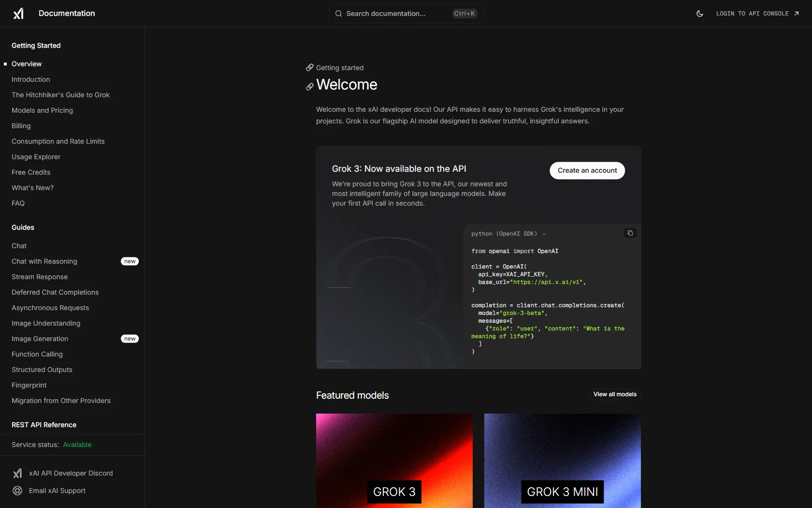812x508 pixels.
Task: Click the Featured models heading
Action: point(352,395)
